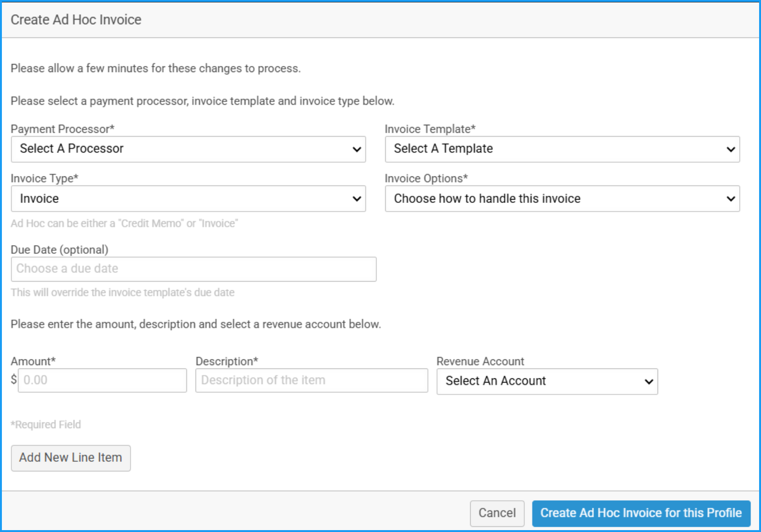Click the chevron arrow in Invoice Template field
This screenshot has height=532, width=761.
pyautogui.click(x=731, y=149)
